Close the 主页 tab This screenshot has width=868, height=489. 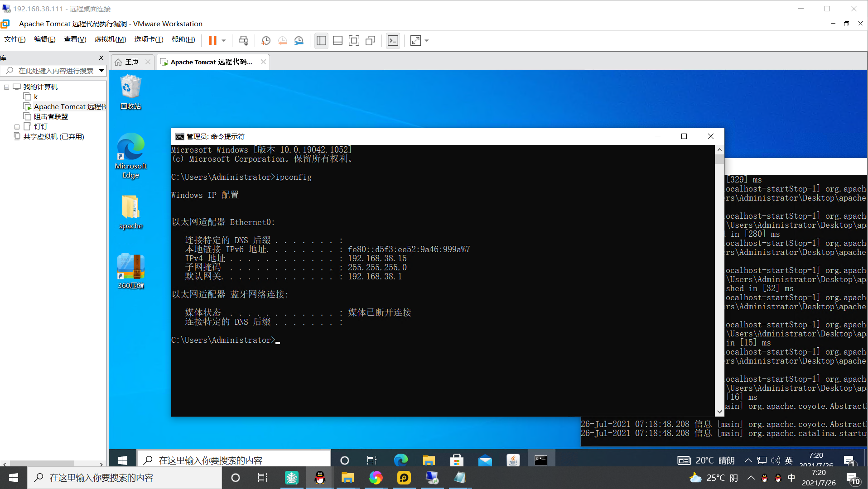[x=148, y=62]
